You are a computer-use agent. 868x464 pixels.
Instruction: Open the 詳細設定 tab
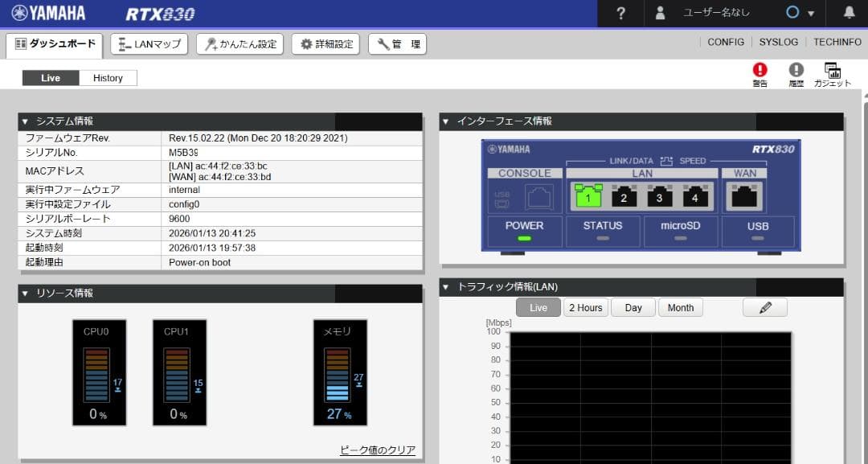click(326, 43)
